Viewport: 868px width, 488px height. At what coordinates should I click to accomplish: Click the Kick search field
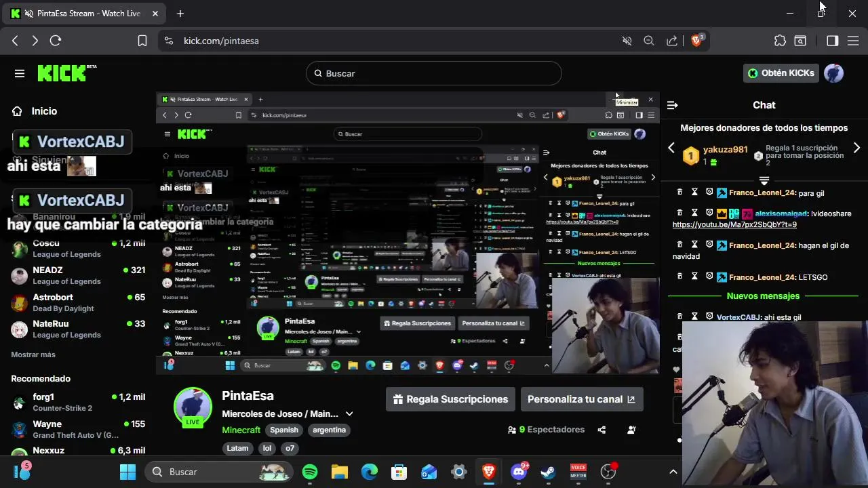click(x=434, y=73)
